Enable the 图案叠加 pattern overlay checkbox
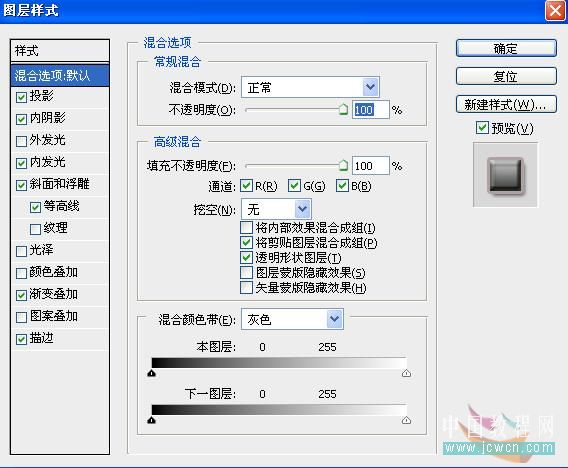568x468 pixels. 21,317
